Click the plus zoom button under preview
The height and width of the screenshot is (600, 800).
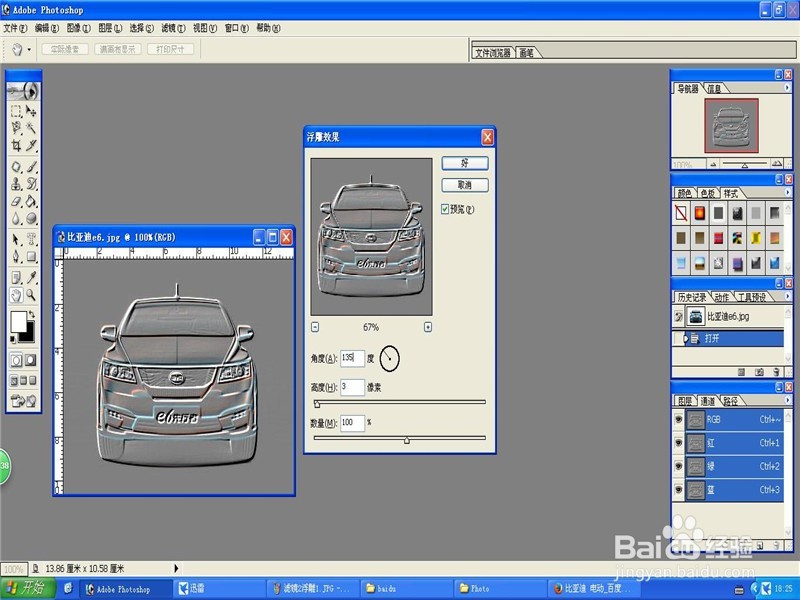pos(428,327)
